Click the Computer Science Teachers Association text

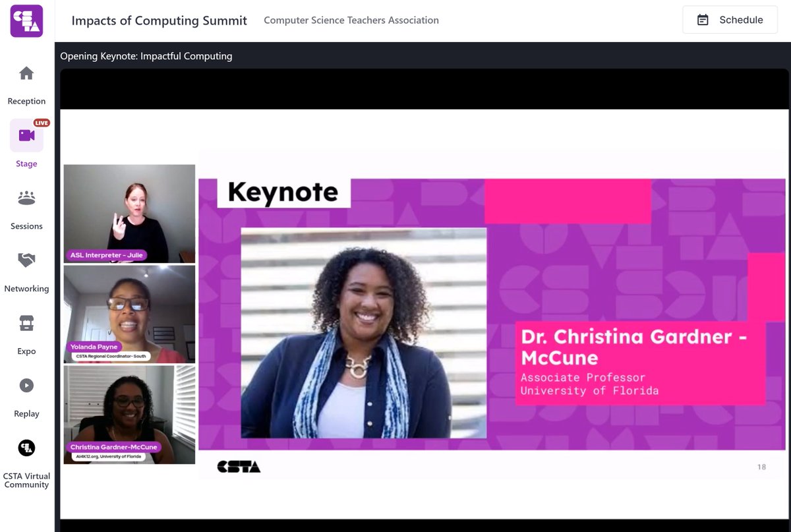[x=351, y=20]
